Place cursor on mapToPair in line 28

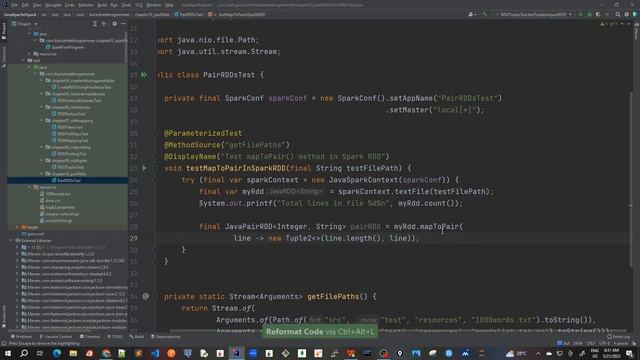pos(439,227)
